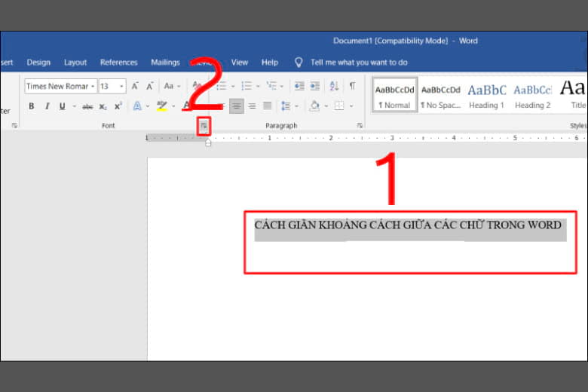Open the Layout ribbon tab

(x=75, y=63)
